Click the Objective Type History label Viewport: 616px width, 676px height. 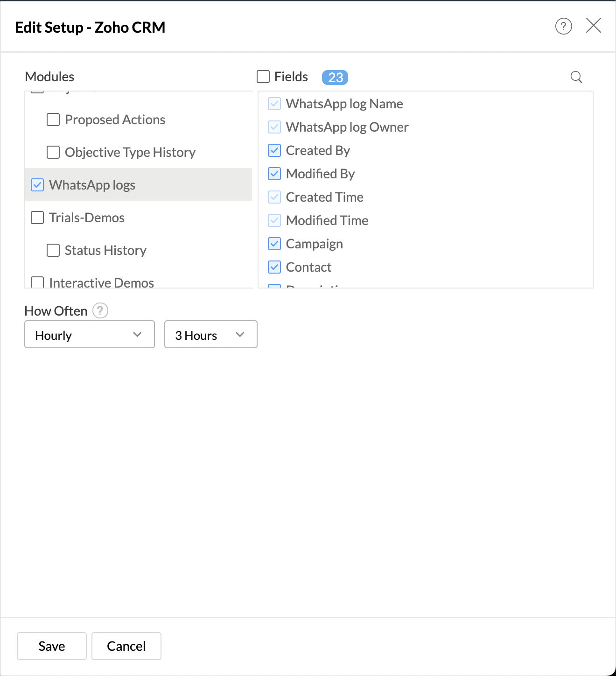point(130,153)
